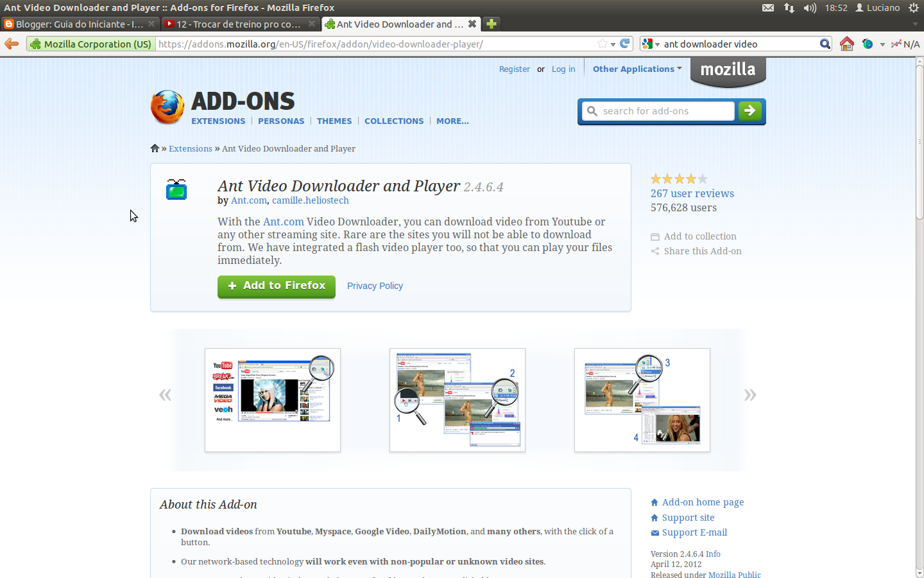Bookmark this page with the star icon
This screenshot has height=578, width=924.
tap(602, 44)
